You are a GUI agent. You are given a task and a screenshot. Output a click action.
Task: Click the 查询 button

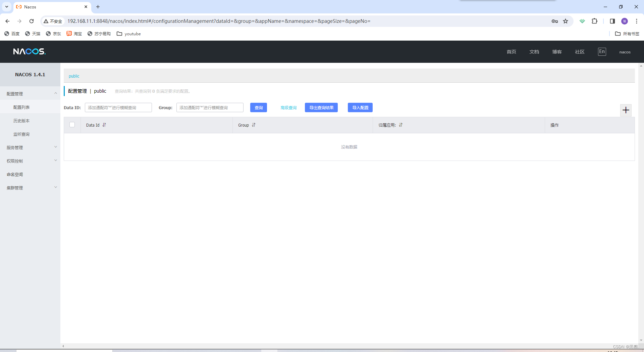click(259, 107)
